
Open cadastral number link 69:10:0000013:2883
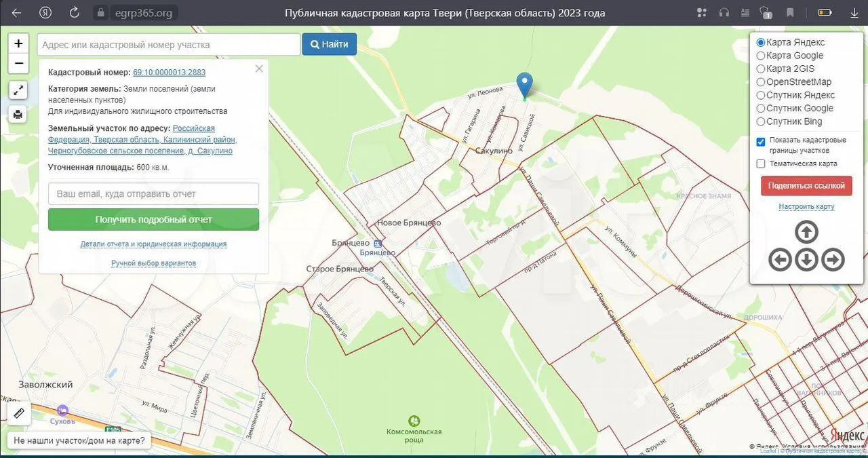click(x=170, y=72)
